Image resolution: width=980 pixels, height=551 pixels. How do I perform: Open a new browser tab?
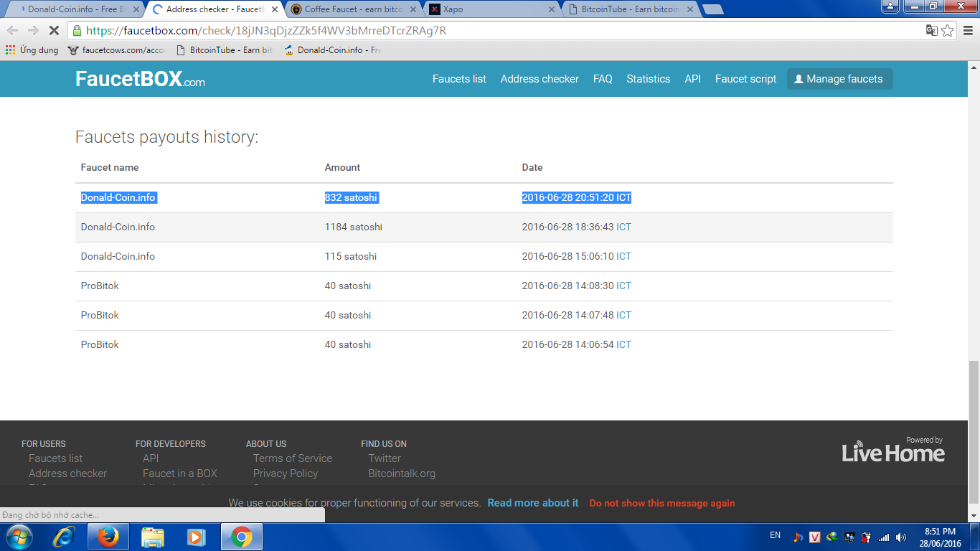click(x=712, y=9)
